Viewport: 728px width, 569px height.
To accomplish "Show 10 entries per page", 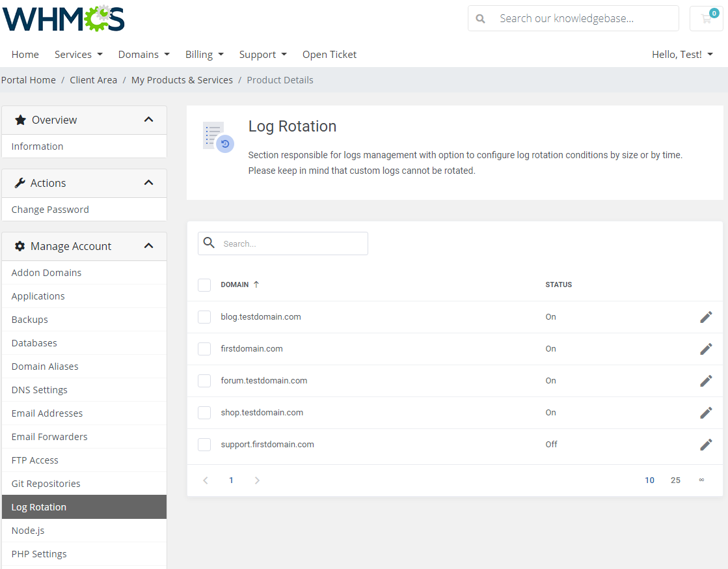I will click(649, 480).
